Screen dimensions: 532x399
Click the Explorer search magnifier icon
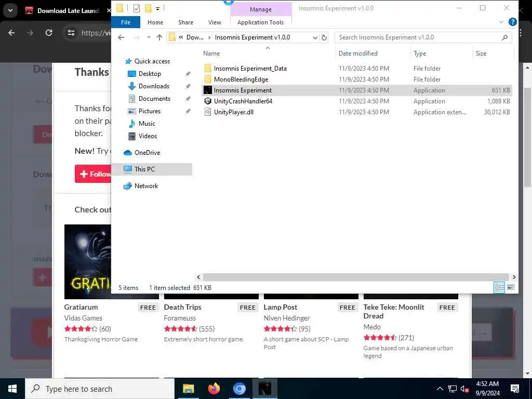tap(504, 37)
